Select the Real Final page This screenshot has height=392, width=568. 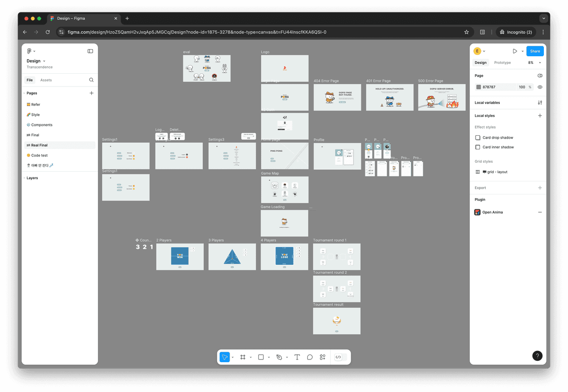[x=60, y=145]
